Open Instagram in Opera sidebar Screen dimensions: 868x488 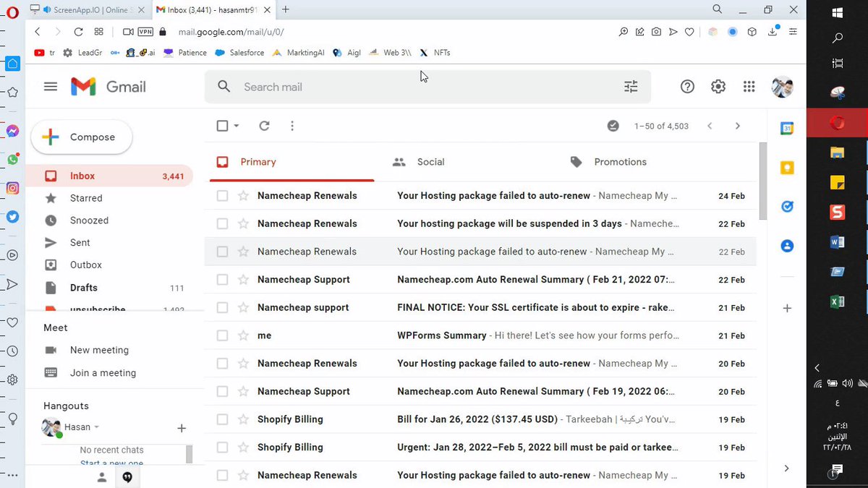(x=12, y=188)
